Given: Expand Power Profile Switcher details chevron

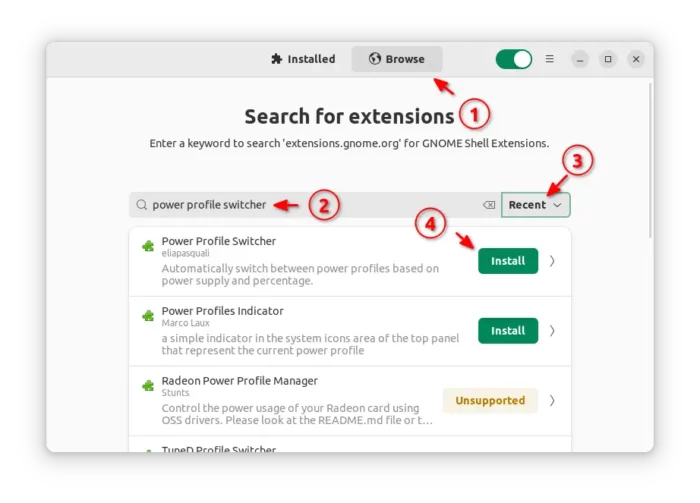Looking at the screenshot, I should click(552, 261).
